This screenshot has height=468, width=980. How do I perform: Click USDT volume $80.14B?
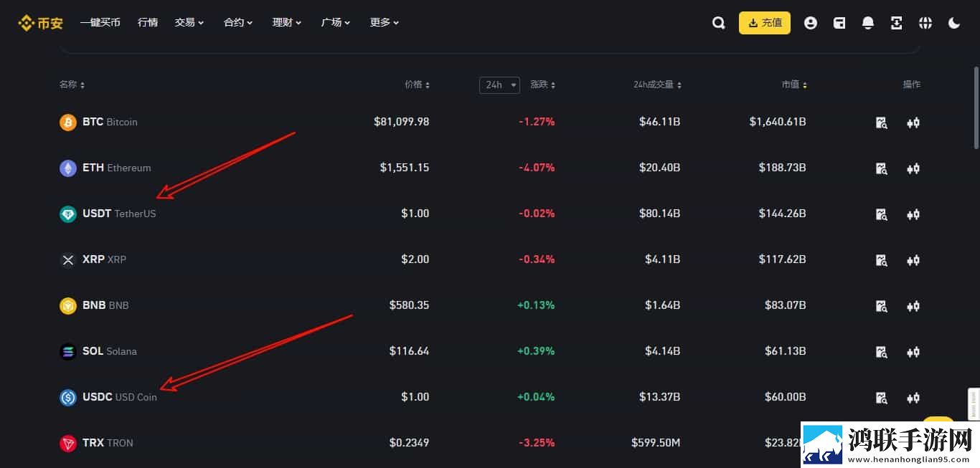660,214
